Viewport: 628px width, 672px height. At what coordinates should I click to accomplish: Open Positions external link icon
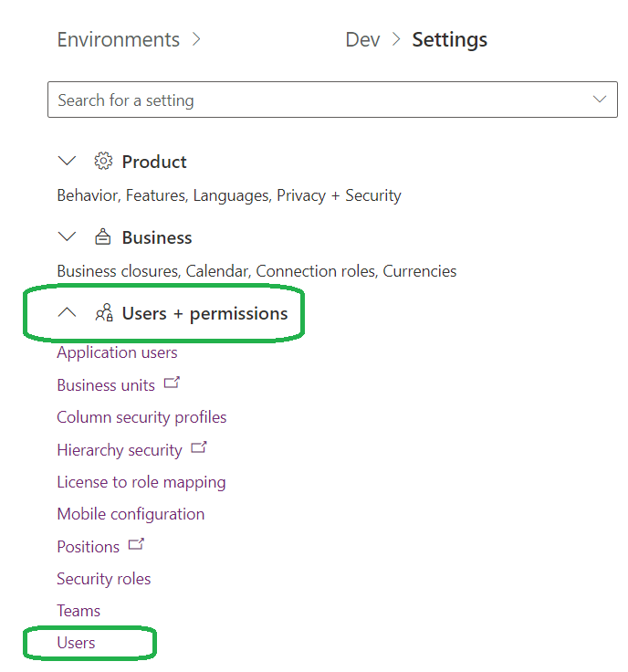136,544
